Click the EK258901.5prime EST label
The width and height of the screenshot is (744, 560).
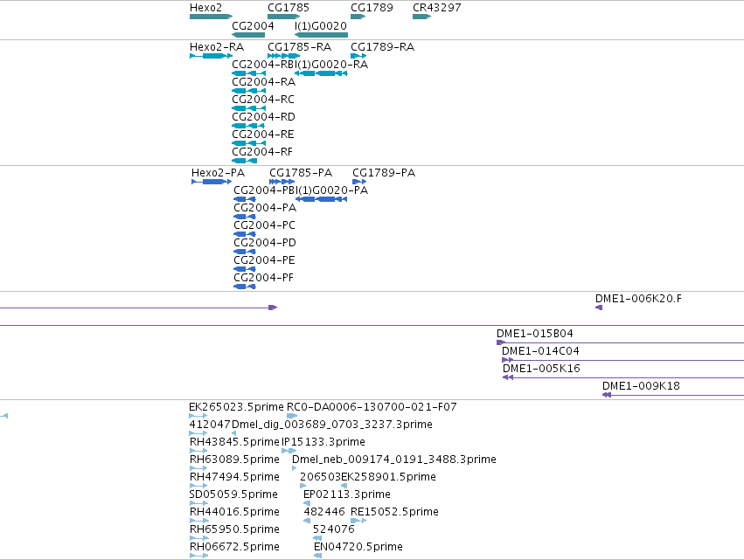click(x=388, y=477)
